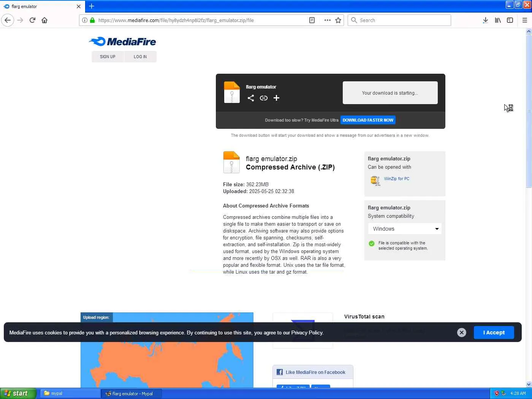Image resolution: width=532 pixels, height=399 pixels.
Task: Click the zip file icon in download bar
Action: tap(232, 92)
